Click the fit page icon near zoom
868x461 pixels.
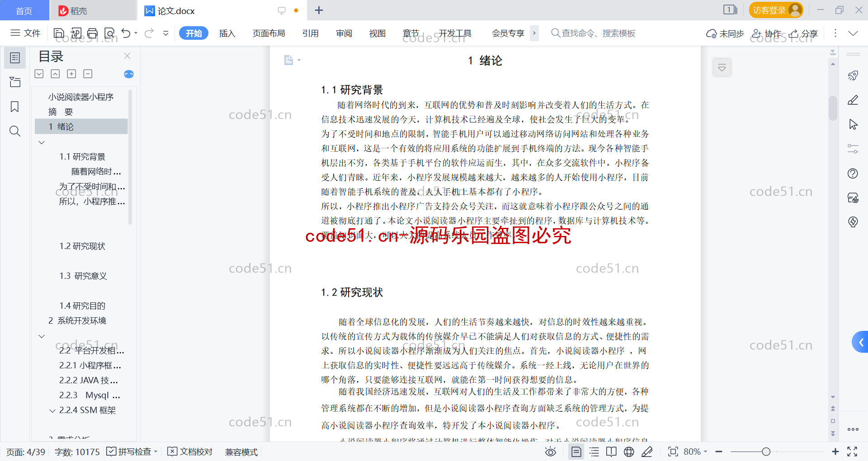(673, 452)
